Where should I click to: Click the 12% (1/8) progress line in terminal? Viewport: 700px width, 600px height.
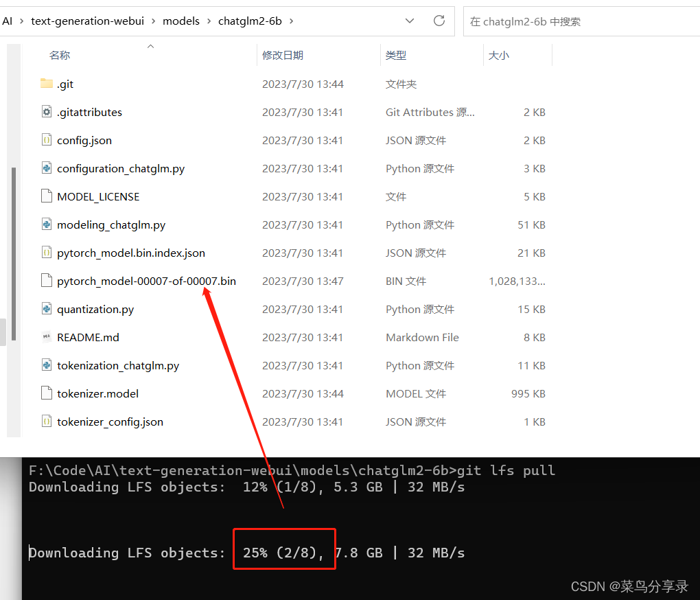click(246, 487)
